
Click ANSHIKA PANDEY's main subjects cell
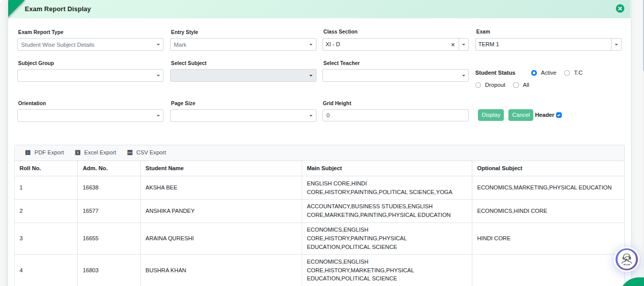pyautogui.click(x=387, y=211)
